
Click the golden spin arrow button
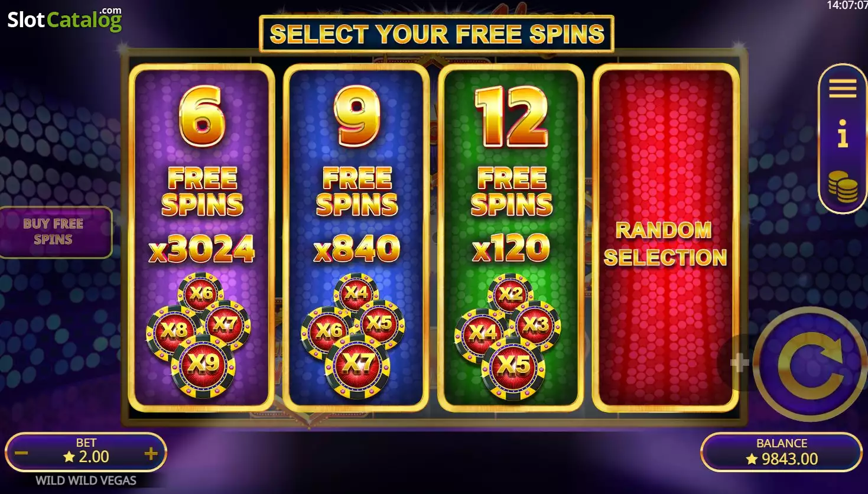click(810, 365)
